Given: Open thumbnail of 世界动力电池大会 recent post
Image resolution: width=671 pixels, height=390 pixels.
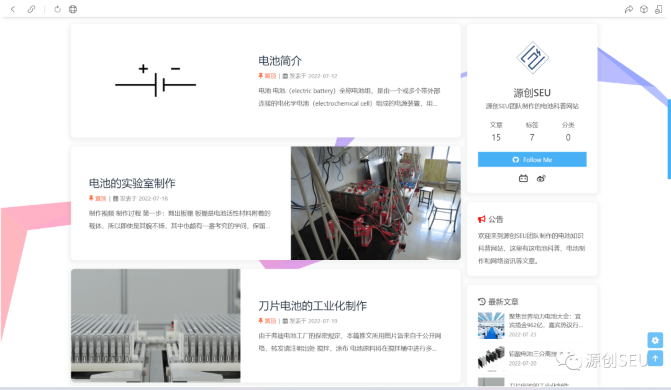Looking at the screenshot, I should pyautogui.click(x=491, y=325).
